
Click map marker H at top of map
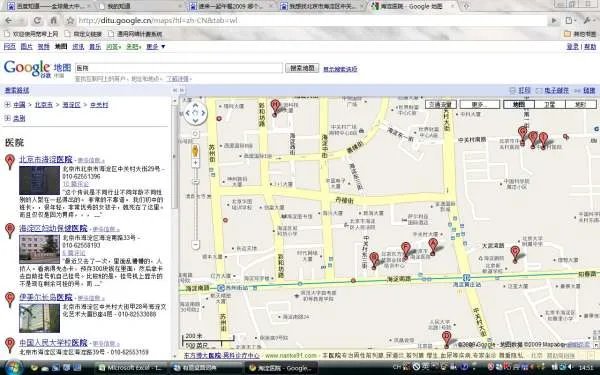pos(275,108)
